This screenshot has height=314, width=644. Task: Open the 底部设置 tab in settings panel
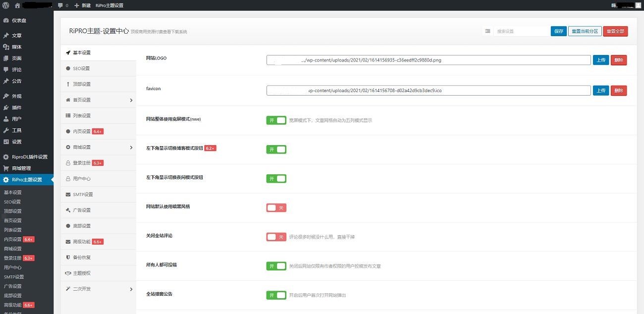click(x=98, y=226)
